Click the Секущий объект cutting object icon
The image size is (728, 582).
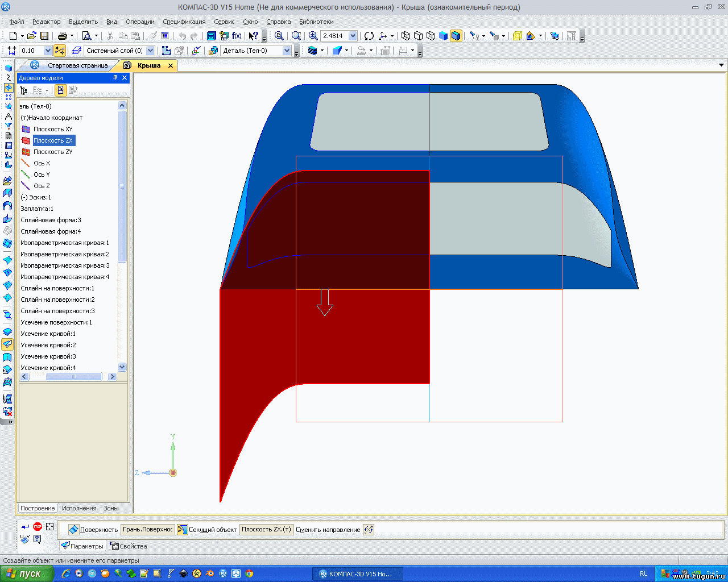coord(183,530)
